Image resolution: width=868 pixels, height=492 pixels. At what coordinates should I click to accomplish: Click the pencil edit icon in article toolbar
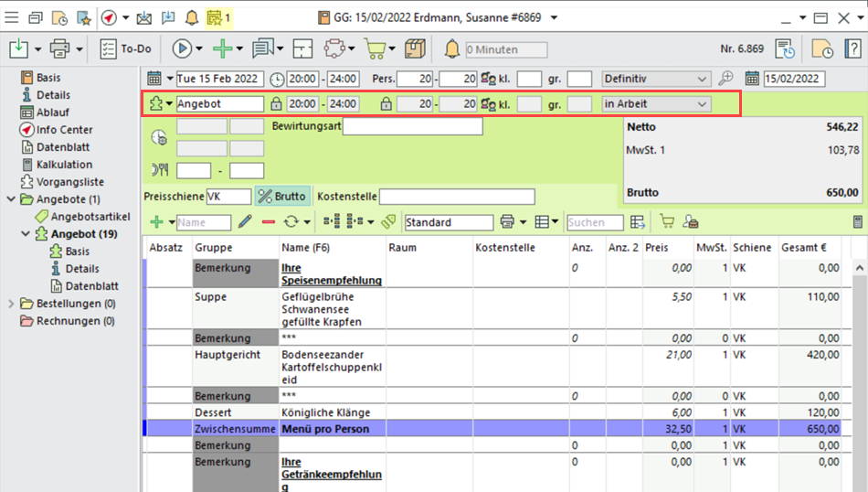pos(245,222)
